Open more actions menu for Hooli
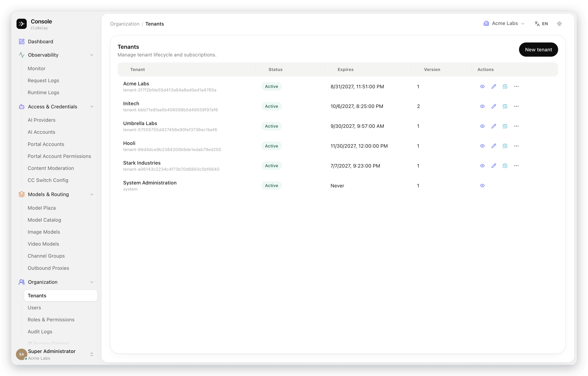 tap(516, 146)
